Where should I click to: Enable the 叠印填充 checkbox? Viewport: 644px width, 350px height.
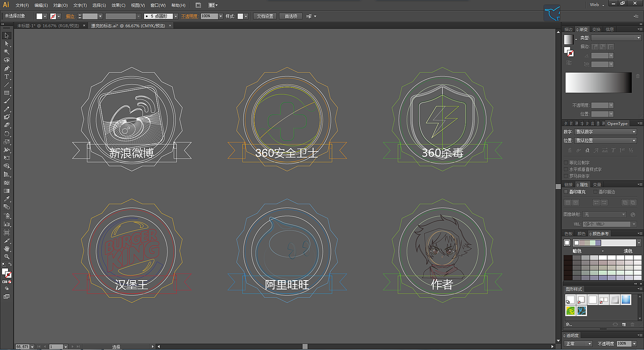pos(567,191)
